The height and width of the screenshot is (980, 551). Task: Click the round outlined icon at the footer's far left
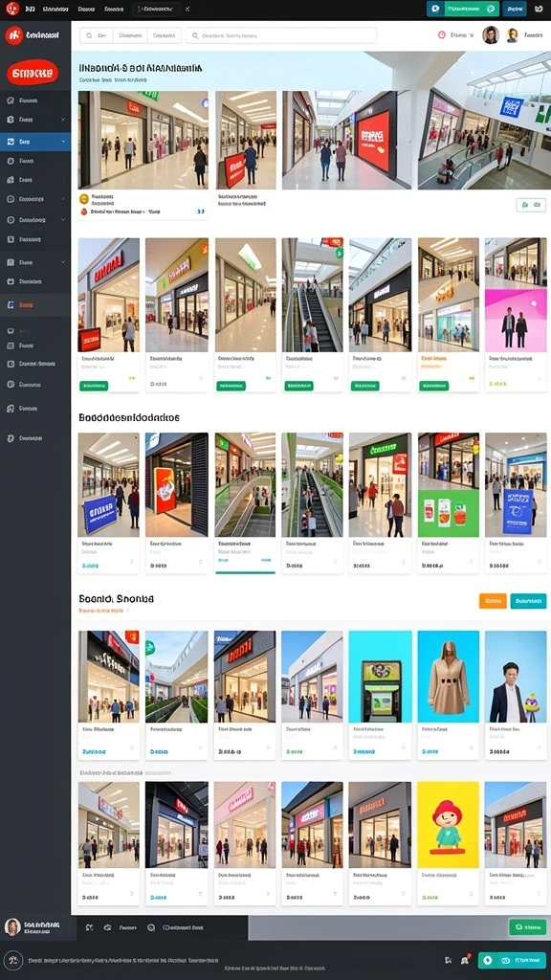pyautogui.click(x=12, y=960)
